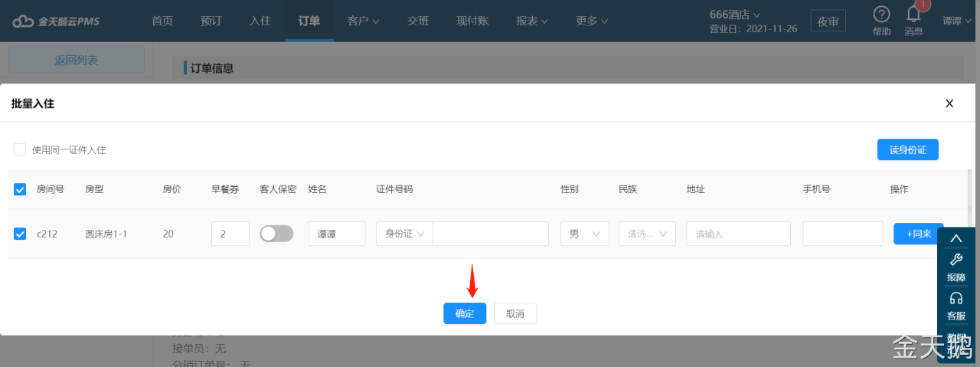Click the +同来 add companion button
980x367 pixels.
(919, 234)
